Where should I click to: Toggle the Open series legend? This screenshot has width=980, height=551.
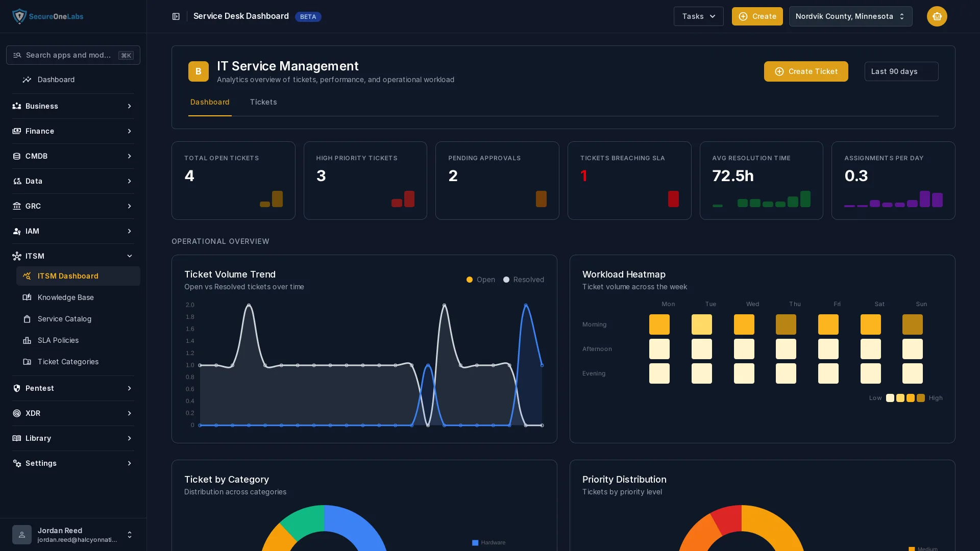(x=481, y=280)
